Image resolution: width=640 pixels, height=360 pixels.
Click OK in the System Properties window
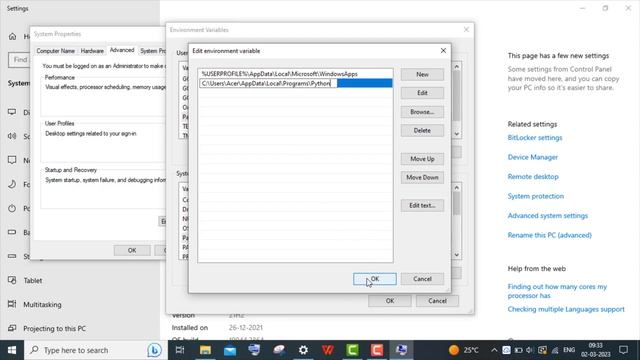[x=132, y=250]
